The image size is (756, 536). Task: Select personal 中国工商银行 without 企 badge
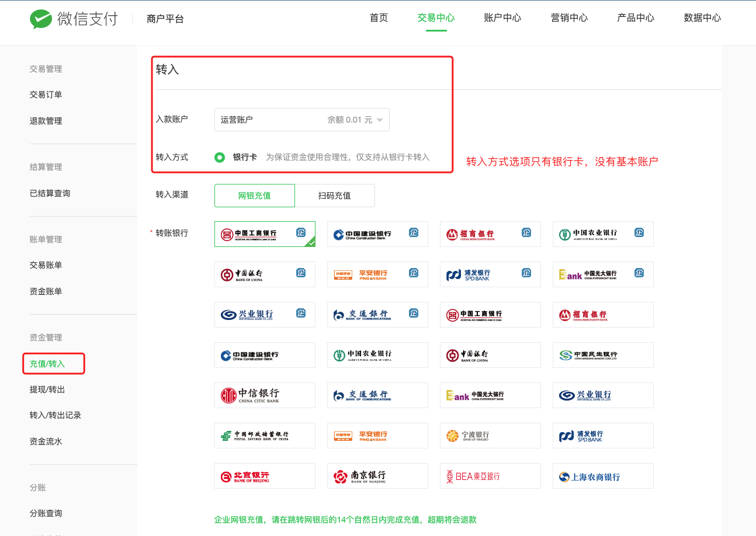pos(490,315)
